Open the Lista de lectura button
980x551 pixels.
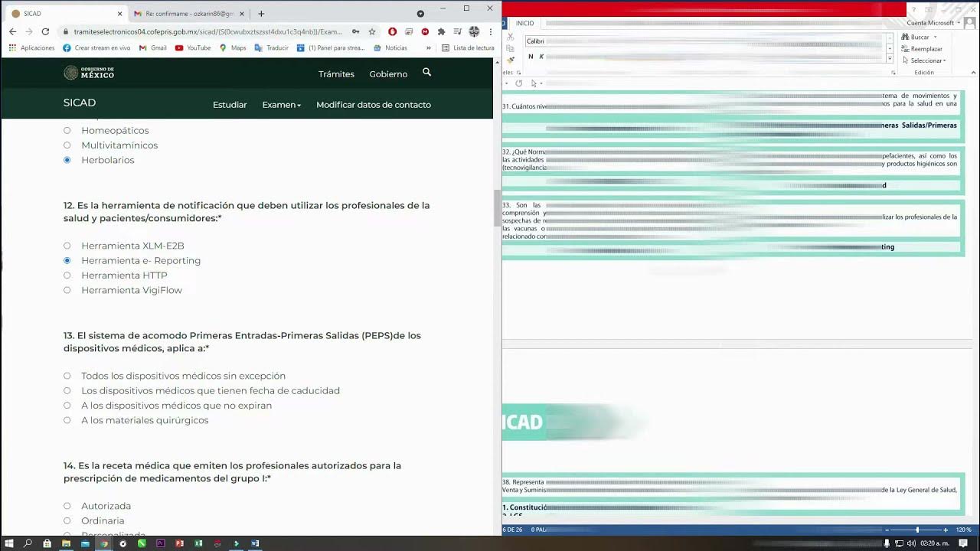tap(469, 47)
